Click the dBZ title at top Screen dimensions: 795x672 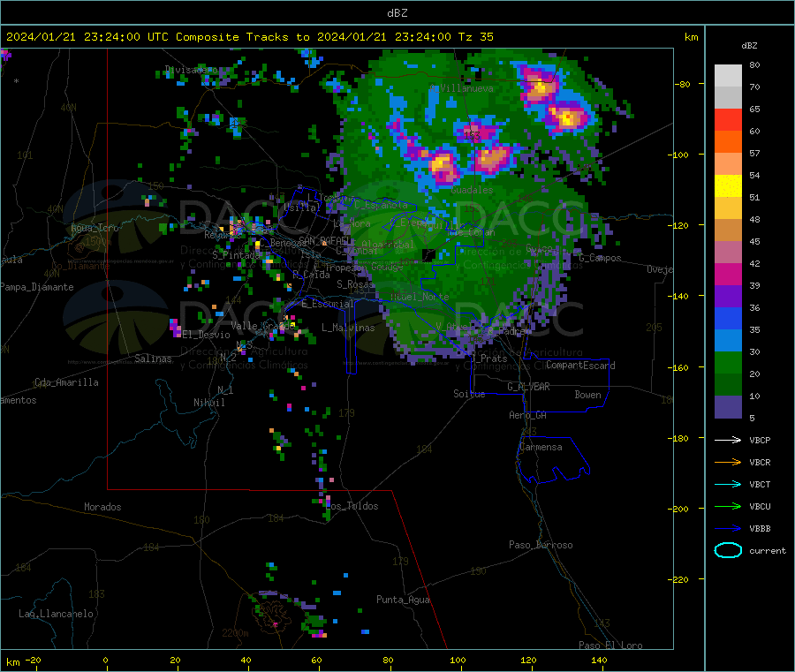(x=397, y=13)
